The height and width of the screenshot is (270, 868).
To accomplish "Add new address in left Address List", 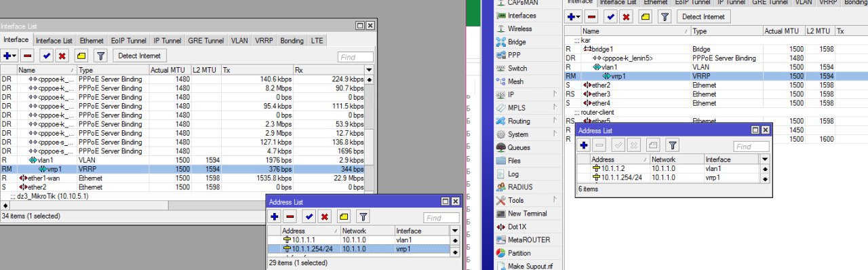I will pos(275,217).
